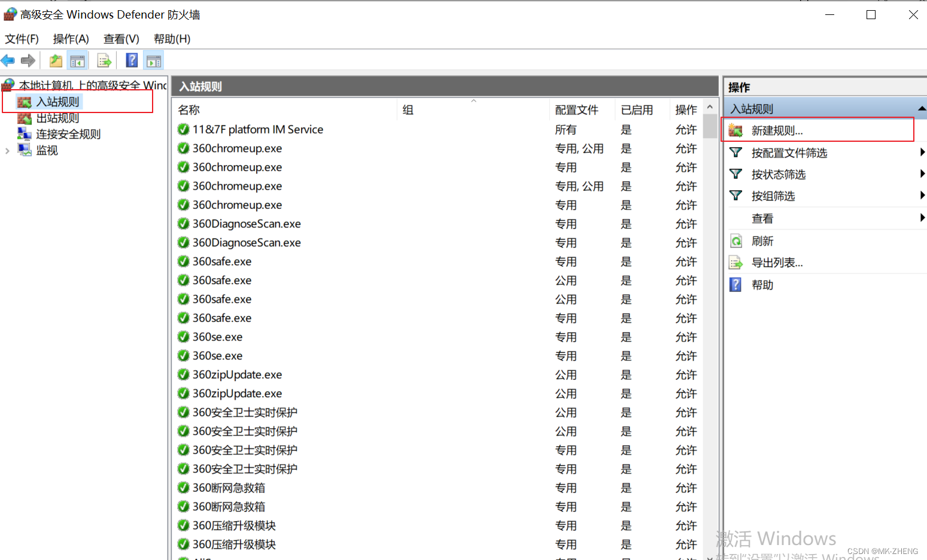This screenshot has height=560, width=927.
Task: Click the rule list scrollbar up arrow
Action: pos(710,107)
